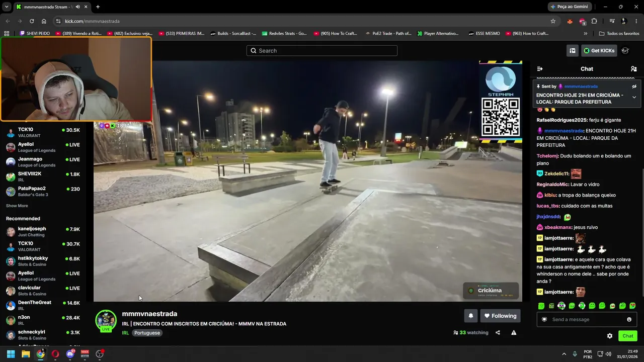This screenshot has width=644, height=362.
Task: Open the emoji picker in message box
Action: tap(629, 319)
